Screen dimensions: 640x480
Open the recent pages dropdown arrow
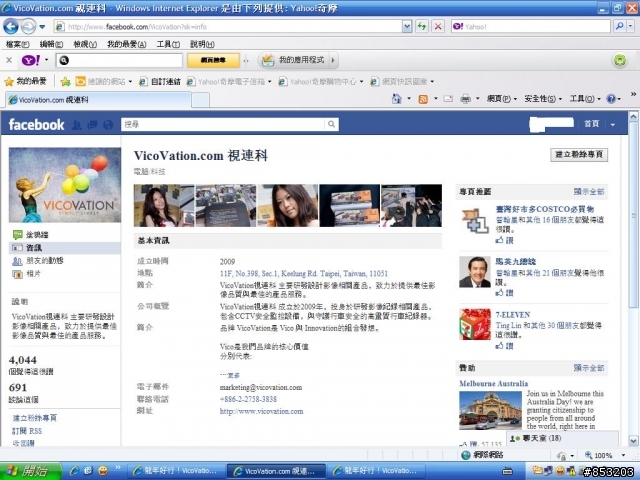(42, 27)
